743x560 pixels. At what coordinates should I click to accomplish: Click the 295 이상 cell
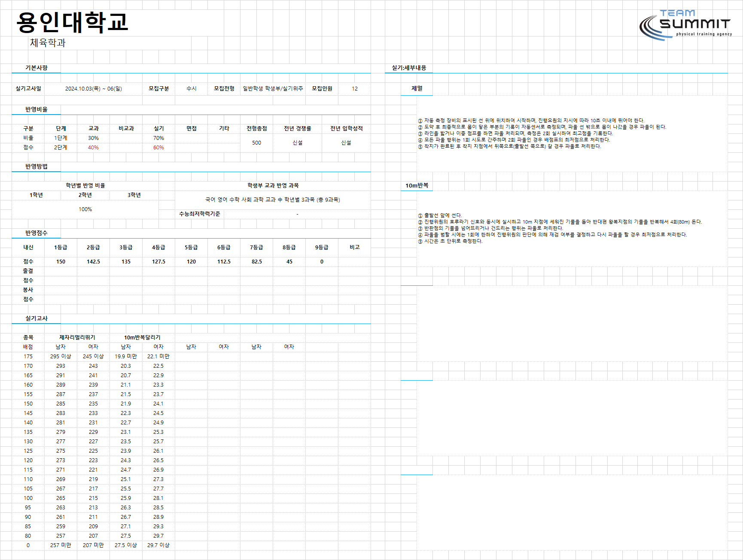(x=61, y=356)
